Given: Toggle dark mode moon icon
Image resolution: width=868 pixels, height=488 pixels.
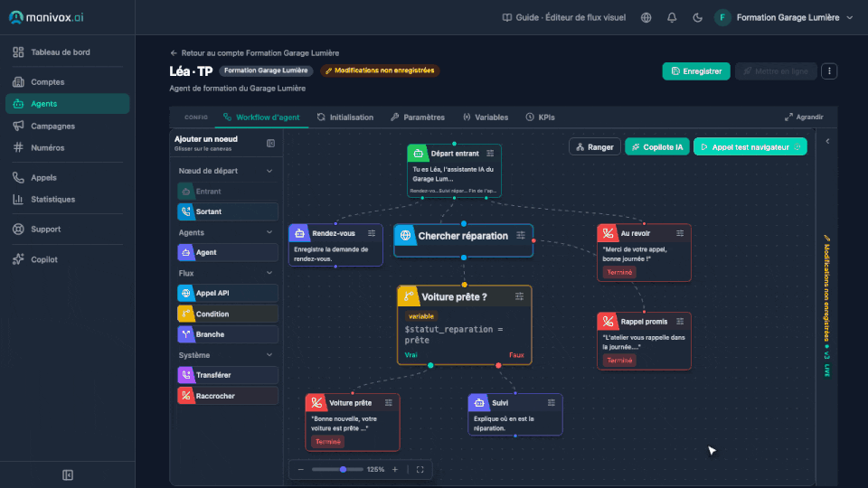Looking at the screenshot, I should (x=697, y=18).
